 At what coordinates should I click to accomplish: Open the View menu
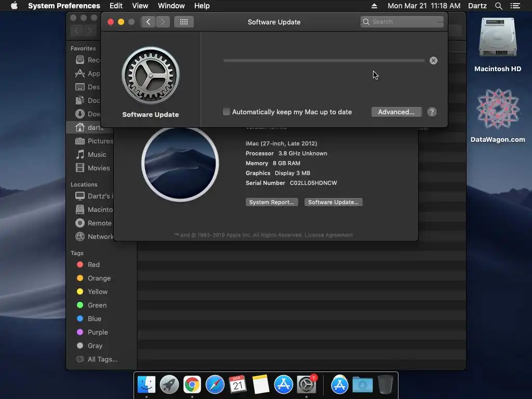click(140, 6)
